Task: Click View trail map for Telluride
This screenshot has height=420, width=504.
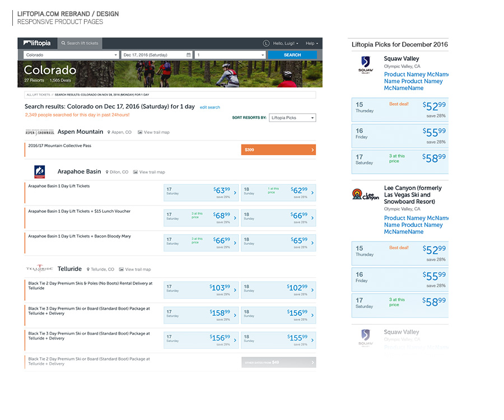Action: (138, 269)
